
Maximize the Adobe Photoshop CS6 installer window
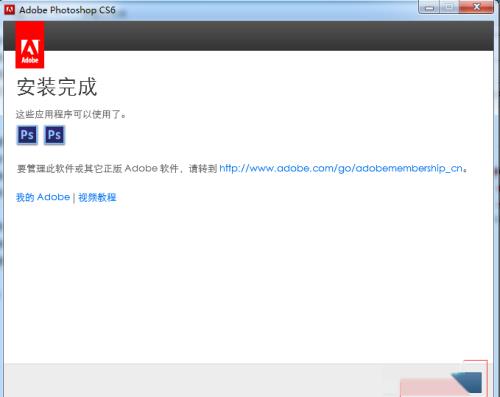449,7
